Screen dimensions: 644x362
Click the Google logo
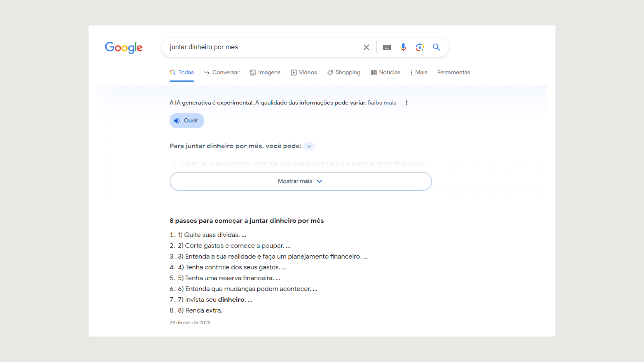point(124,48)
